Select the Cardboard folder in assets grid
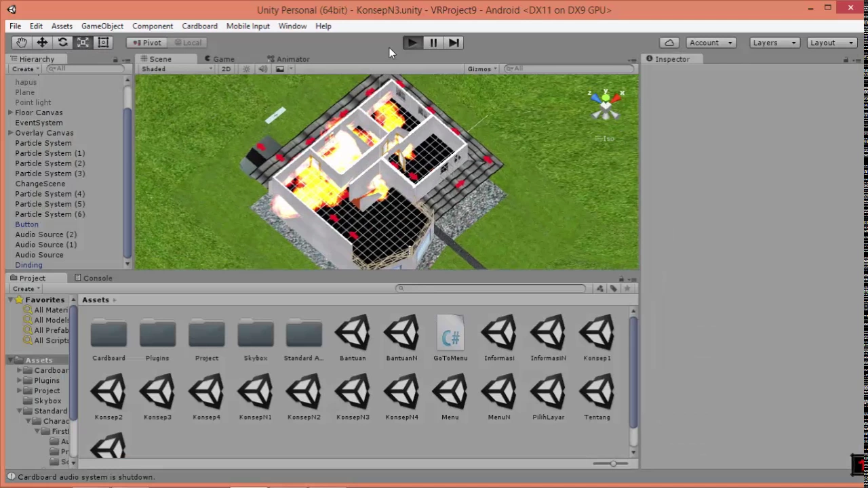This screenshot has height=488, width=868. (x=108, y=338)
